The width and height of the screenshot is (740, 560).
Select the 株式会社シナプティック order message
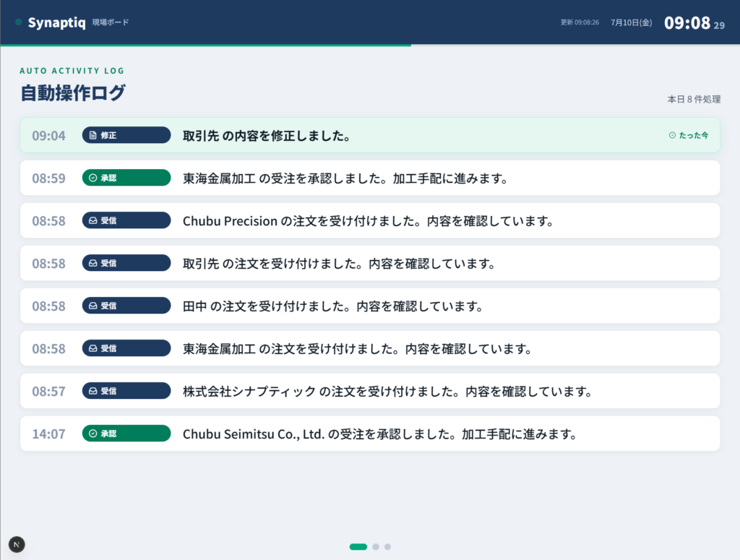click(x=387, y=391)
